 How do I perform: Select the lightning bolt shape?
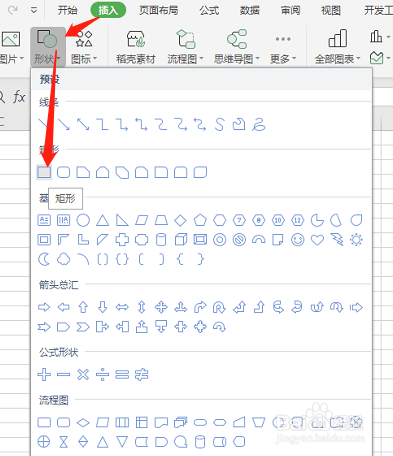(x=337, y=240)
